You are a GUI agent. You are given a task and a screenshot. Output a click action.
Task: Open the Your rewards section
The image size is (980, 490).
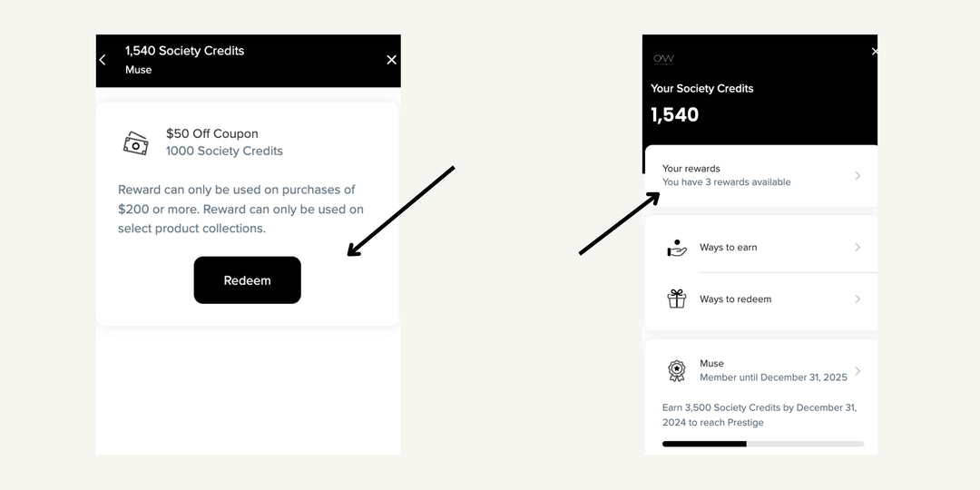click(726, 175)
